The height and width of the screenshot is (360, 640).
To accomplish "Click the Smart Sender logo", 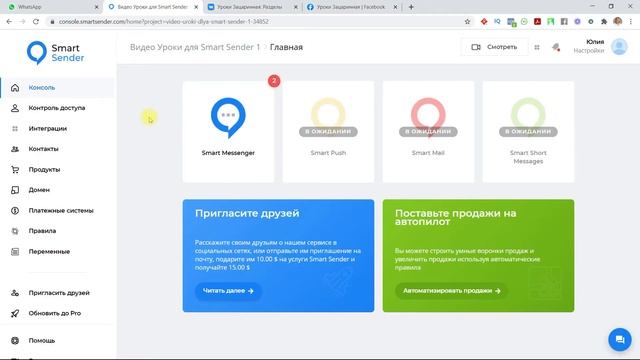I will [56, 53].
